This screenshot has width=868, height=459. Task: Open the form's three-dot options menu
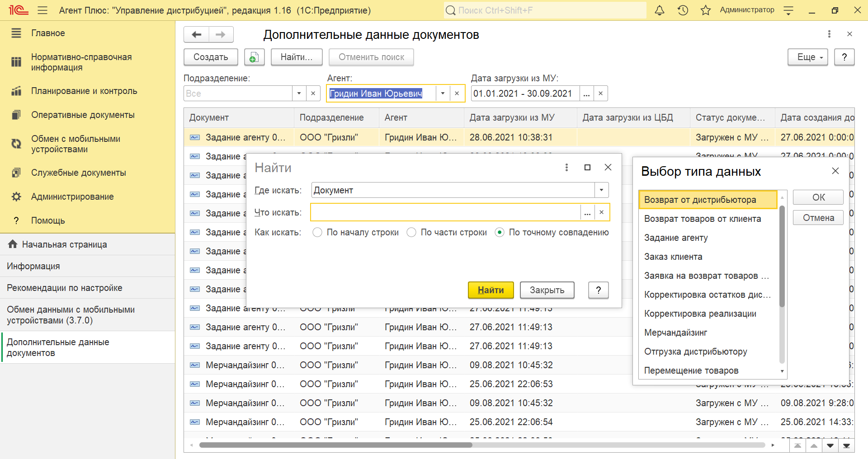click(x=829, y=34)
